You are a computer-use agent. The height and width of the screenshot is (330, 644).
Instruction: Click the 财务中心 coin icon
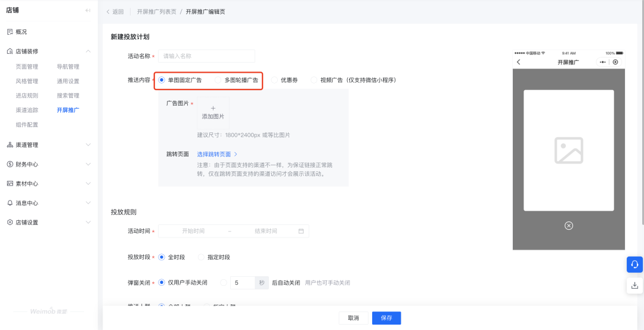click(10, 164)
